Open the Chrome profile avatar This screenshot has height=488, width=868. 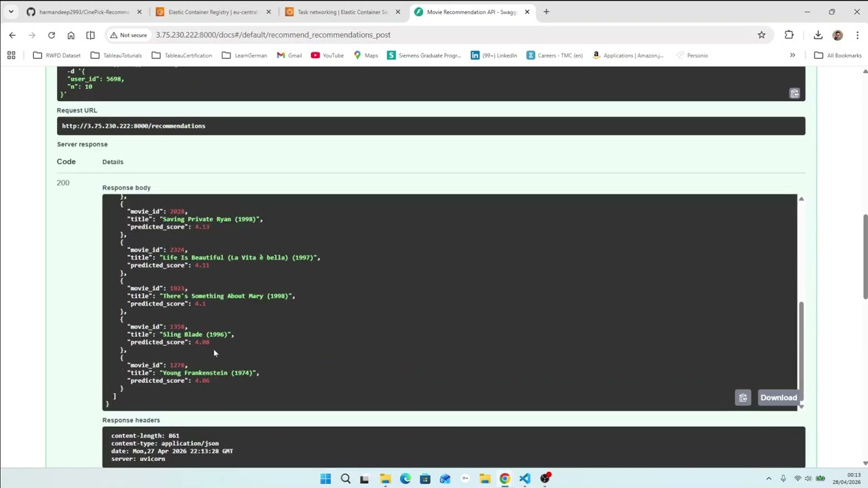837,35
